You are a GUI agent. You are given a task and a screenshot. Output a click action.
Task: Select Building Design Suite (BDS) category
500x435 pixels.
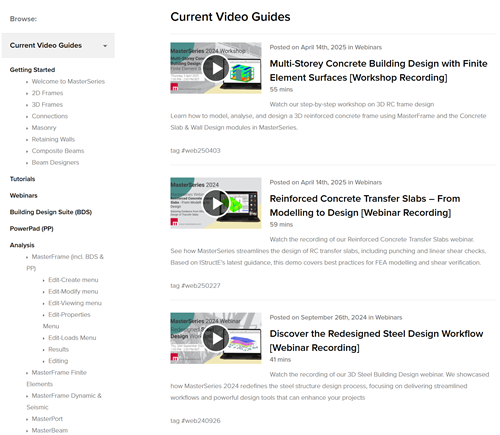click(51, 212)
